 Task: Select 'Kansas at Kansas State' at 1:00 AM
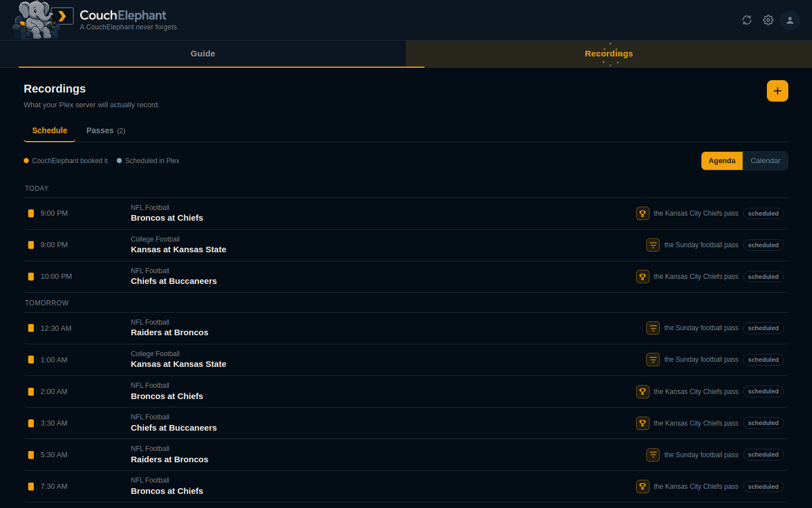tap(179, 364)
